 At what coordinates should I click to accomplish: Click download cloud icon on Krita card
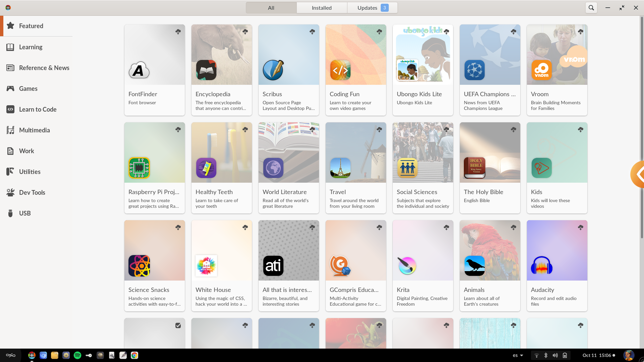pyautogui.click(x=446, y=228)
